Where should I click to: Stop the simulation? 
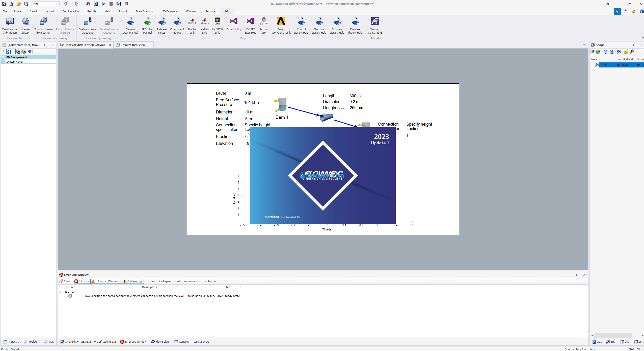tap(126, 4)
